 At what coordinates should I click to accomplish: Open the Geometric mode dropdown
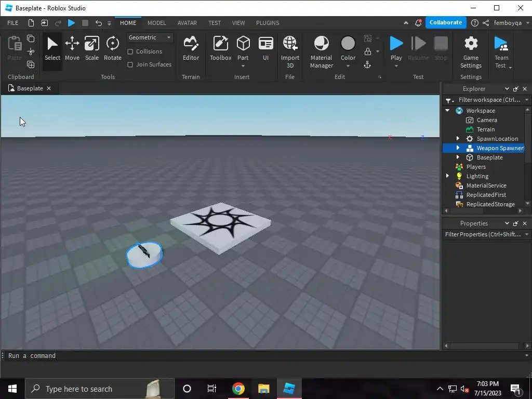[150, 37]
